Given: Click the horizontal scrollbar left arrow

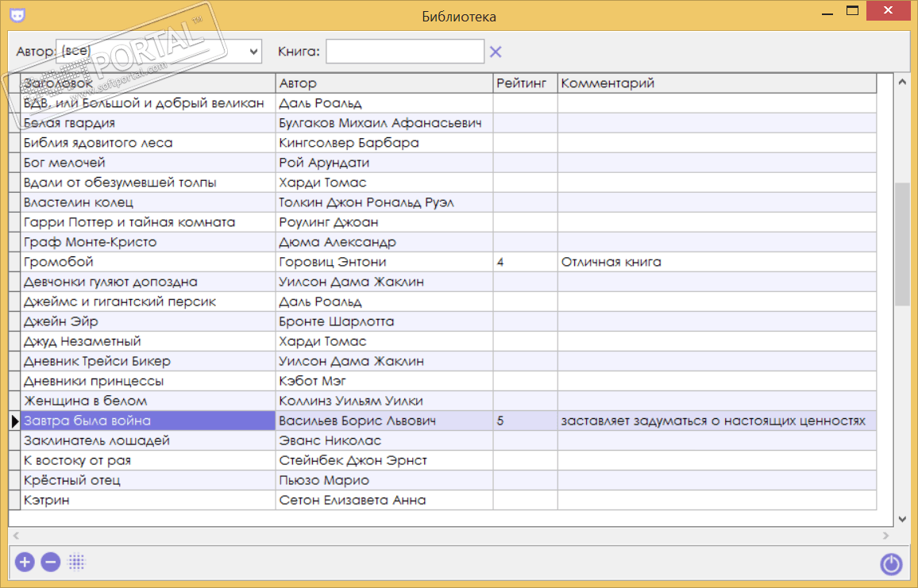Looking at the screenshot, I should coord(16,536).
